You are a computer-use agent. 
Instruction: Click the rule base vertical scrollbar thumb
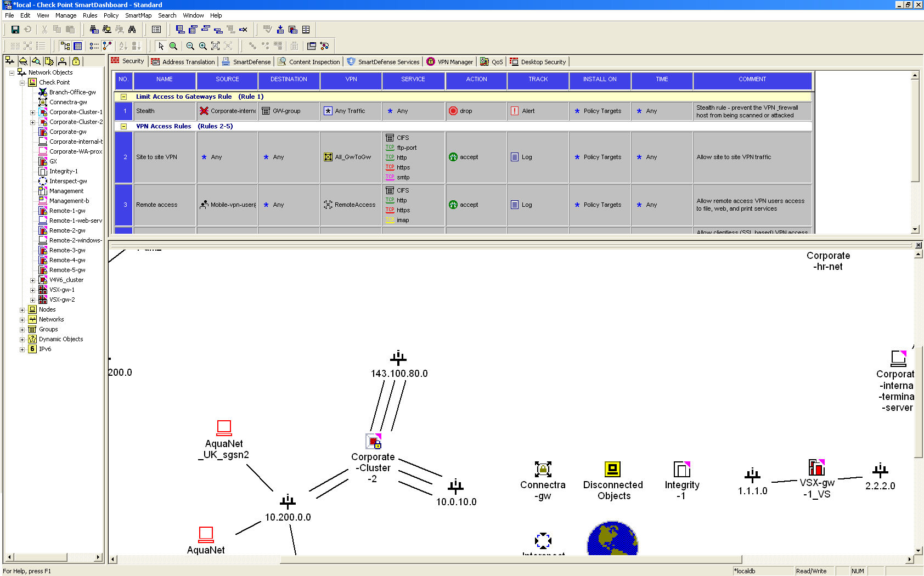click(x=915, y=131)
